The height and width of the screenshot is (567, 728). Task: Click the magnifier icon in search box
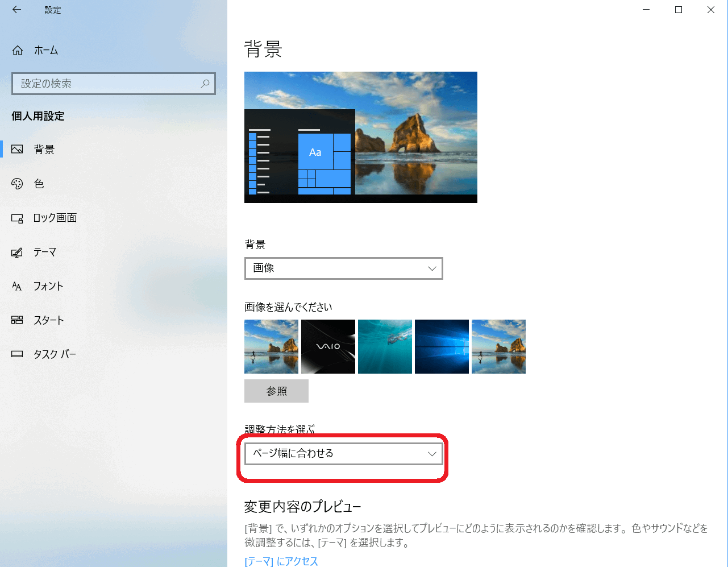pos(205,84)
